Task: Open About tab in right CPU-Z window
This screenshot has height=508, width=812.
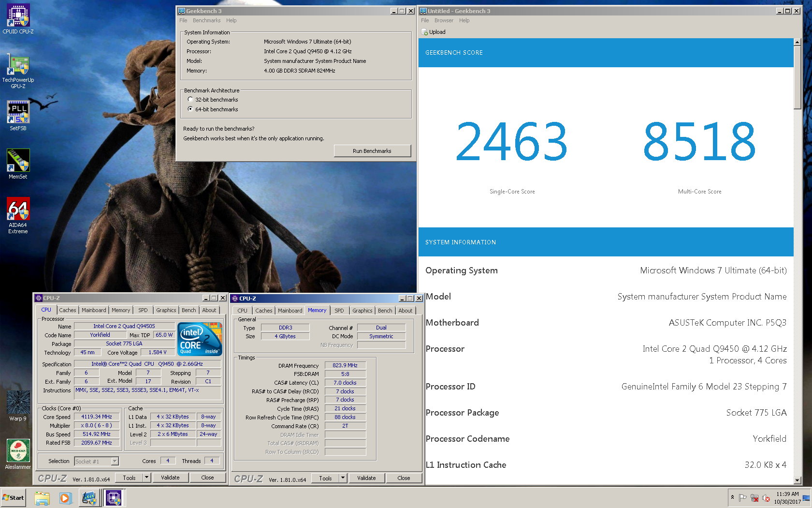Action: 406,311
